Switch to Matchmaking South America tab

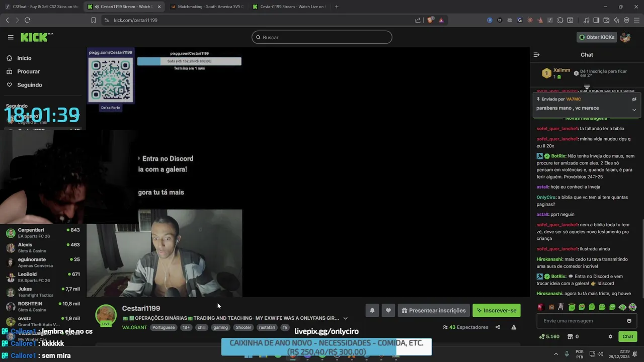tap(206, 7)
